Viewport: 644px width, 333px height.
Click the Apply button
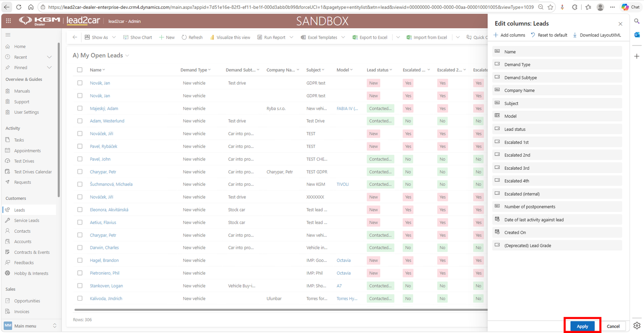coord(582,326)
